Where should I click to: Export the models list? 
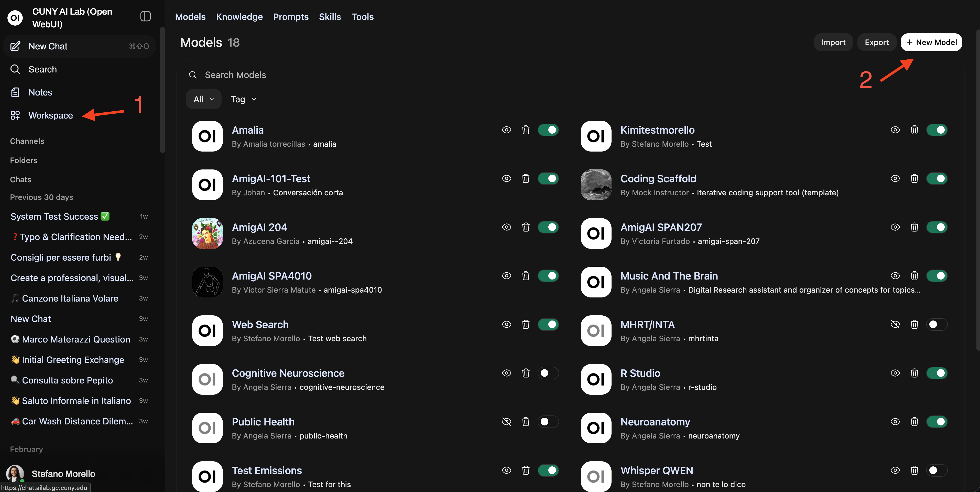[877, 42]
